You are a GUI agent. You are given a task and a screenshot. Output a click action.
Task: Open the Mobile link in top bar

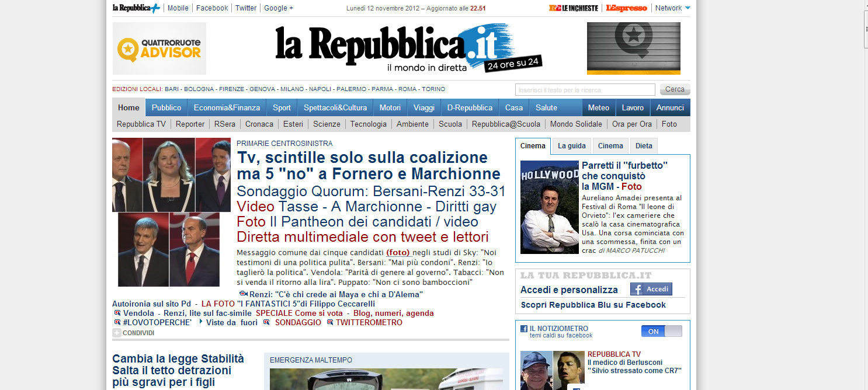point(178,8)
